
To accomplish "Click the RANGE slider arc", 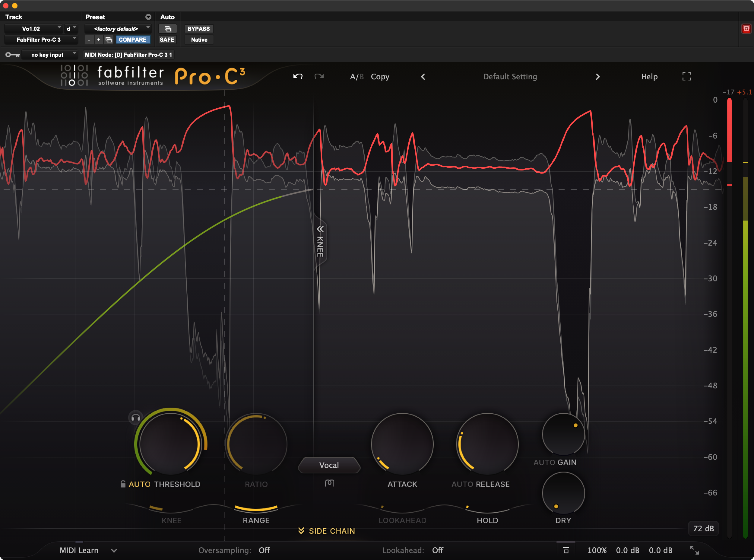I will [x=256, y=508].
